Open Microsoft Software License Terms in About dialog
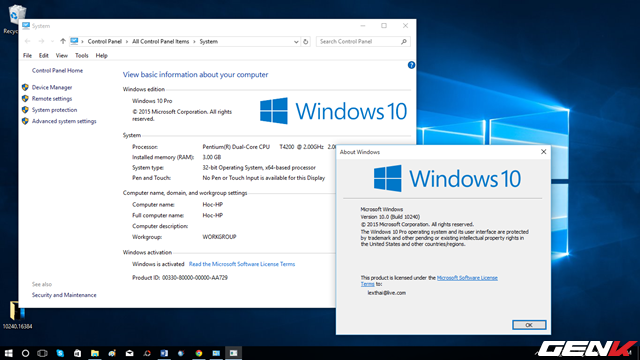 (467, 278)
